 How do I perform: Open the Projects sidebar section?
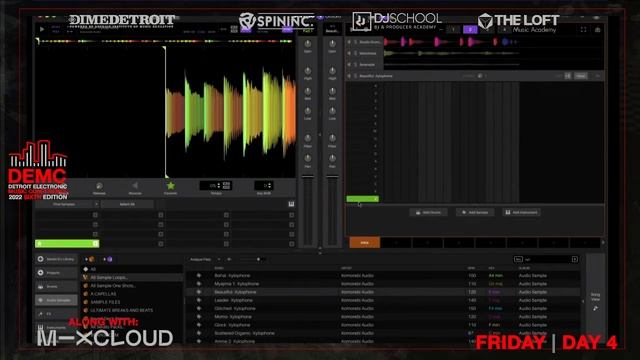pos(56,273)
